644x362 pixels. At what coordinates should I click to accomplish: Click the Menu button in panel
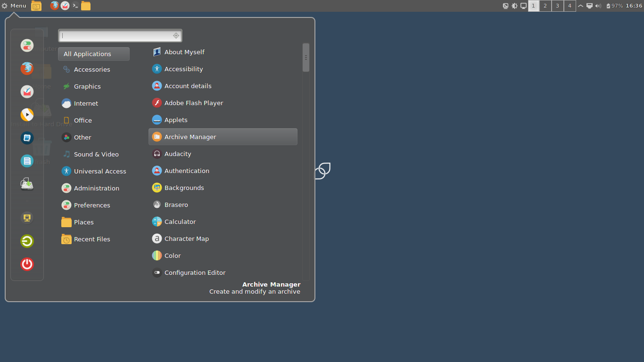click(14, 6)
